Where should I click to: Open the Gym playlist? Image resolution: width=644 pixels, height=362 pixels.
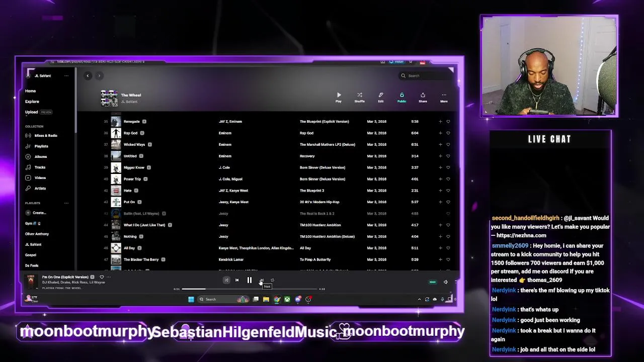pyautogui.click(x=33, y=223)
